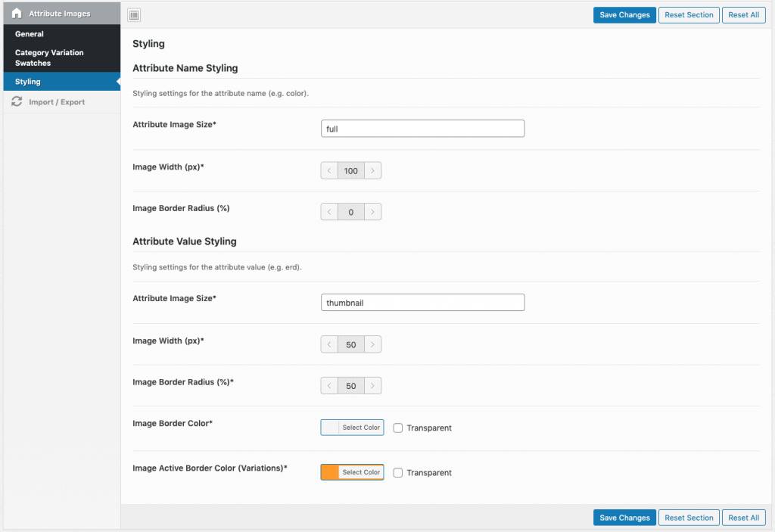Increase Attribute Value Border Radius with right arrow
Screen dimensions: 775x532
click(372, 386)
